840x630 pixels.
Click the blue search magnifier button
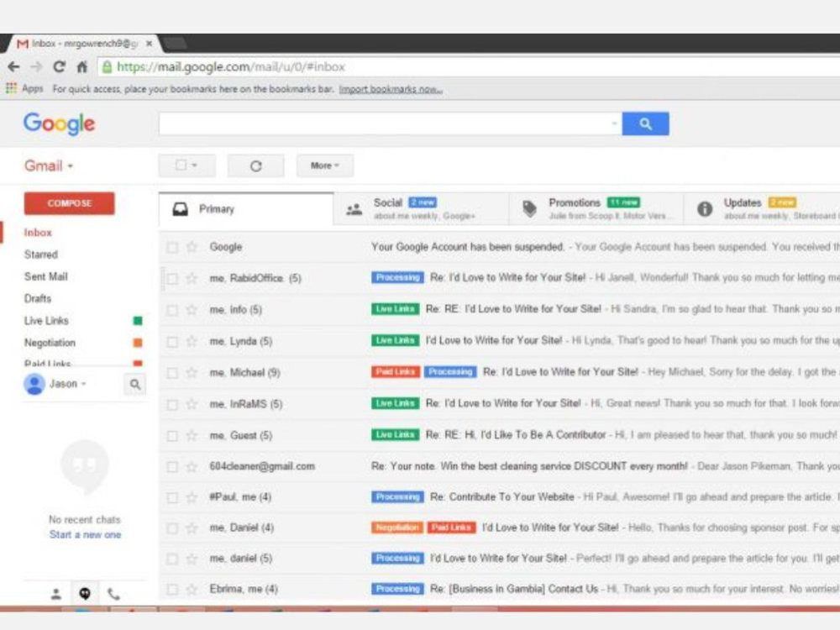[645, 123]
